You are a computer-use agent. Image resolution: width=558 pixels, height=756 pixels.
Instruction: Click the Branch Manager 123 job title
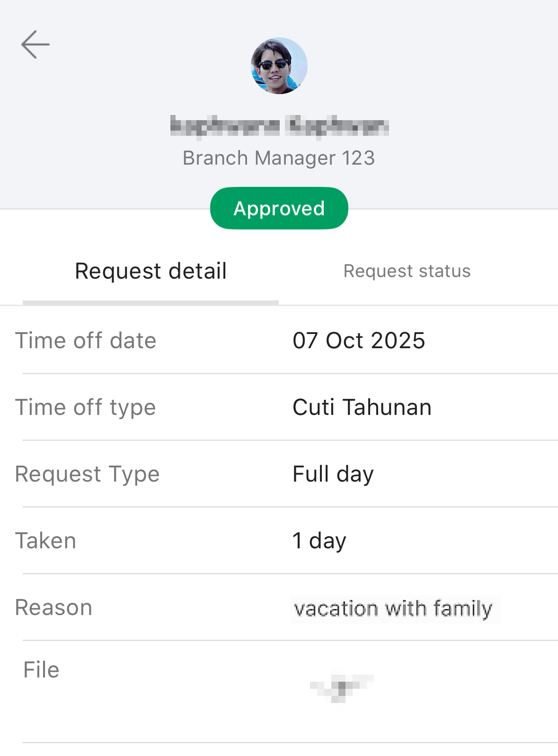coord(279,158)
